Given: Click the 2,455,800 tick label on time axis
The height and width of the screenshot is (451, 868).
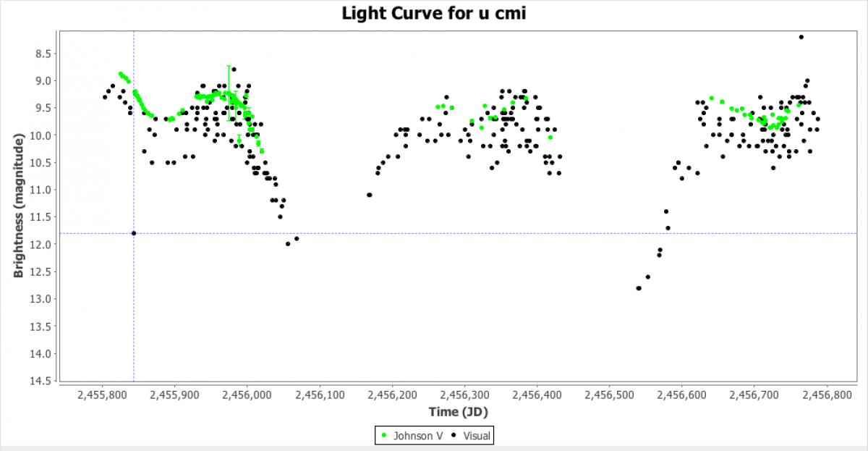Looking at the screenshot, I should [x=103, y=395].
